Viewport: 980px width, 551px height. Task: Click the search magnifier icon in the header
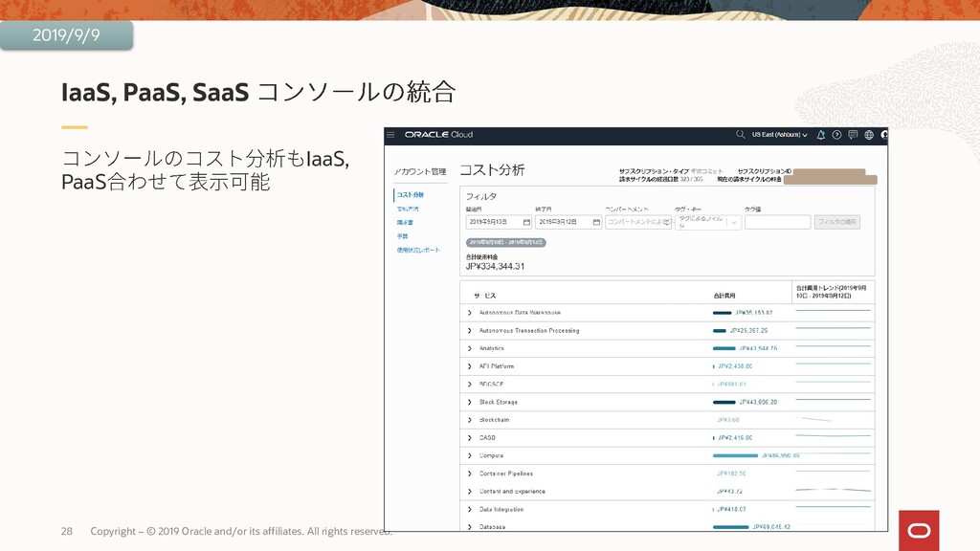pyautogui.click(x=740, y=134)
